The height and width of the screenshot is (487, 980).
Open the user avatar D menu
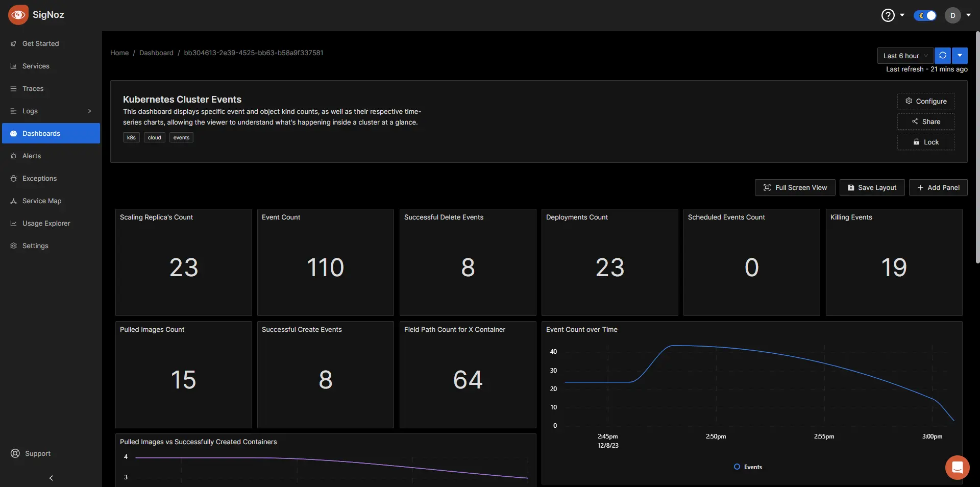[x=952, y=15]
